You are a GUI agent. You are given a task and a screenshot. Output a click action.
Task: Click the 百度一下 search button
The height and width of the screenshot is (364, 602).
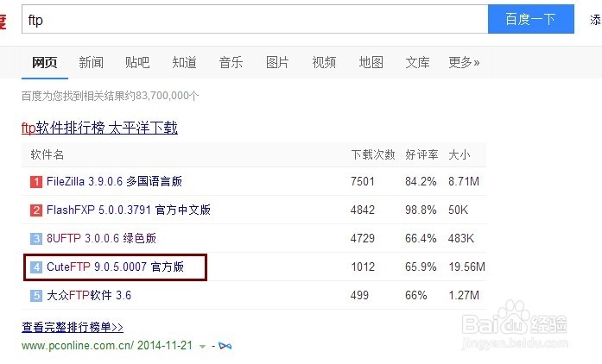(x=531, y=19)
